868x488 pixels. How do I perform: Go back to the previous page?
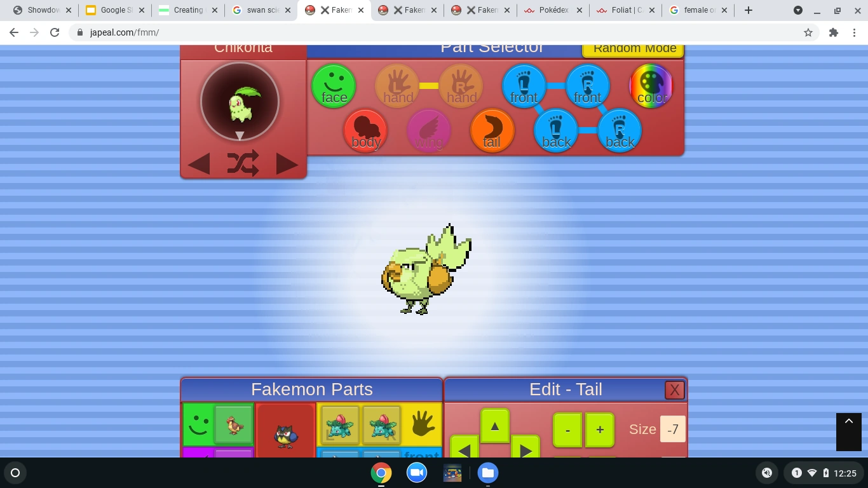click(x=14, y=32)
